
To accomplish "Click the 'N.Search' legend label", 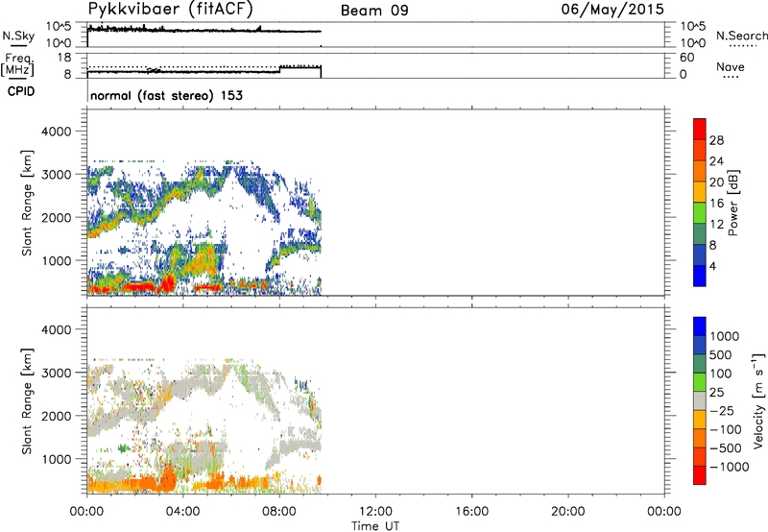I will pyautogui.click(x=742, y=36).
